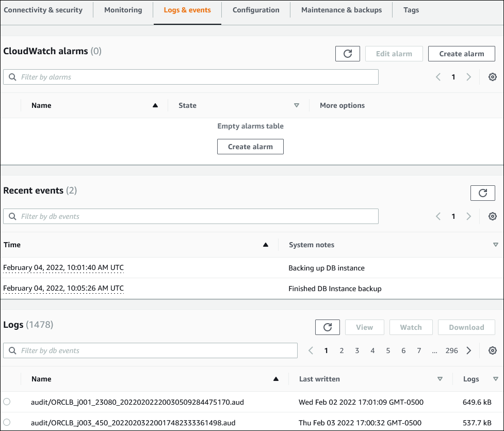
Task: Select the ORCLB_j003 audit log radio button
Action: 7,422
